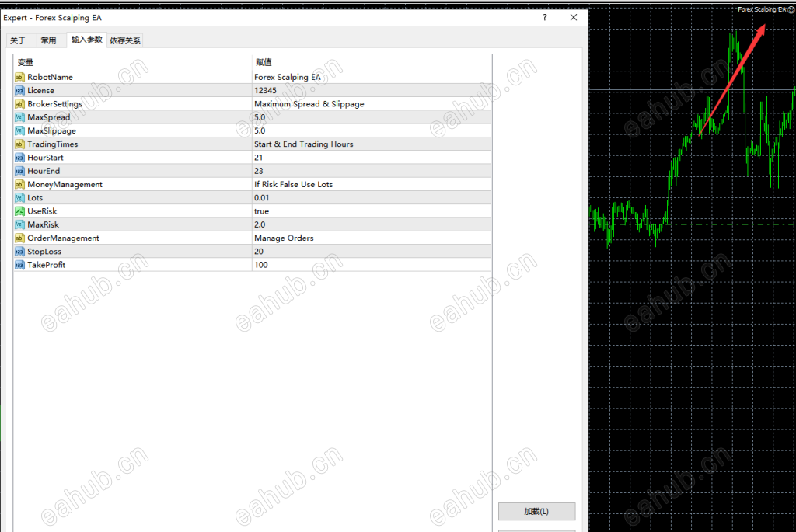This screenshot has width=796, height=532.
Task: Select the BrokerSettings variable name
Action: (x=55, y=104)
